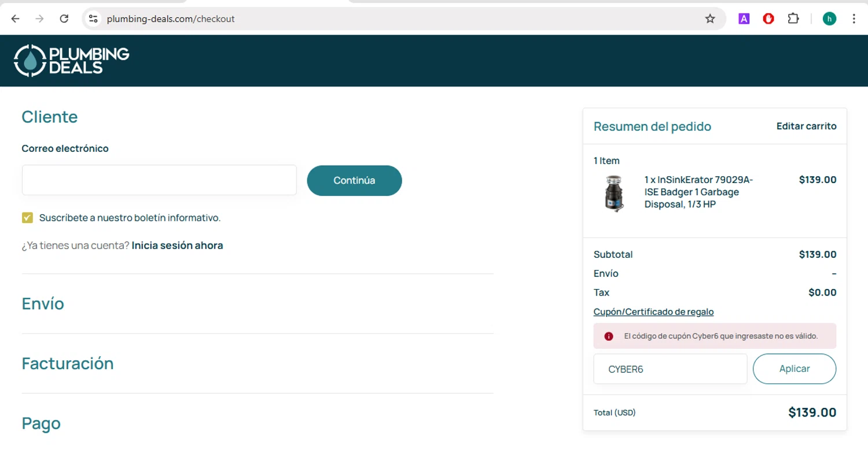This screenshot has width=868, height=464.
Task: Click Inicia sesión ahora link
Action: click(x=177, y=246)
